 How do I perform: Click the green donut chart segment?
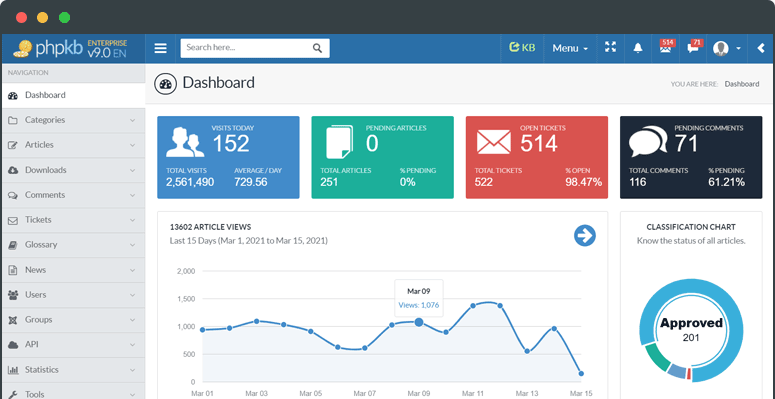coord(657,357)
